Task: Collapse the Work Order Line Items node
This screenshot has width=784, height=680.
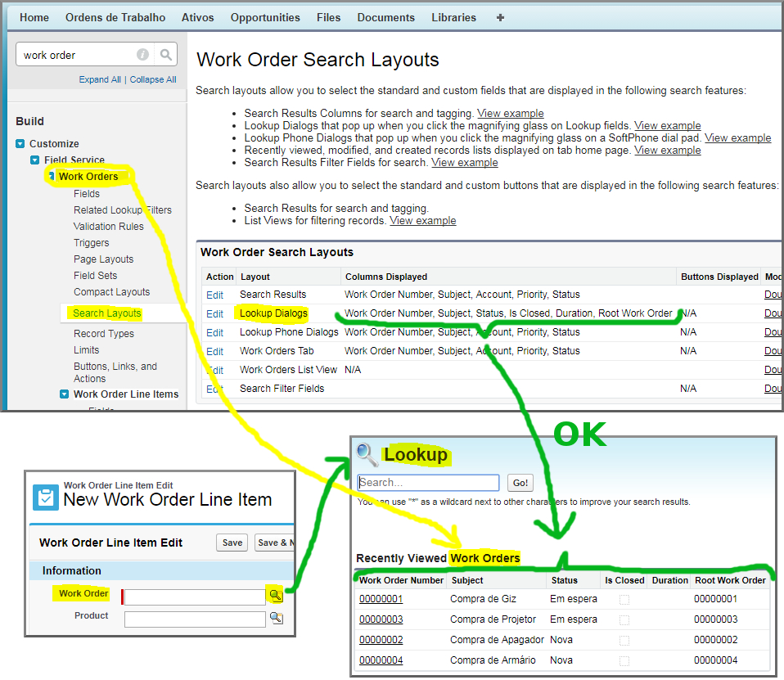Action: point(65,394)
